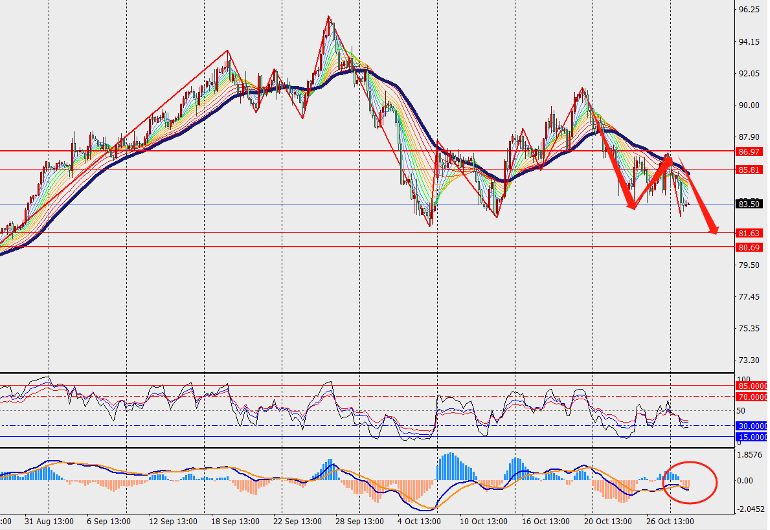770x530 pixels.
Task: Click the 16 Oct 13:00 date label
Action: click(x=546, y=522)
